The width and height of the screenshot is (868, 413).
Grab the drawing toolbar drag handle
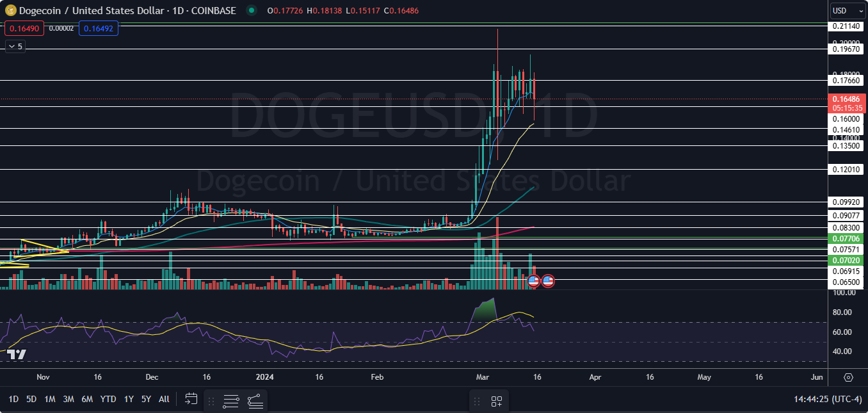point(212,401)
